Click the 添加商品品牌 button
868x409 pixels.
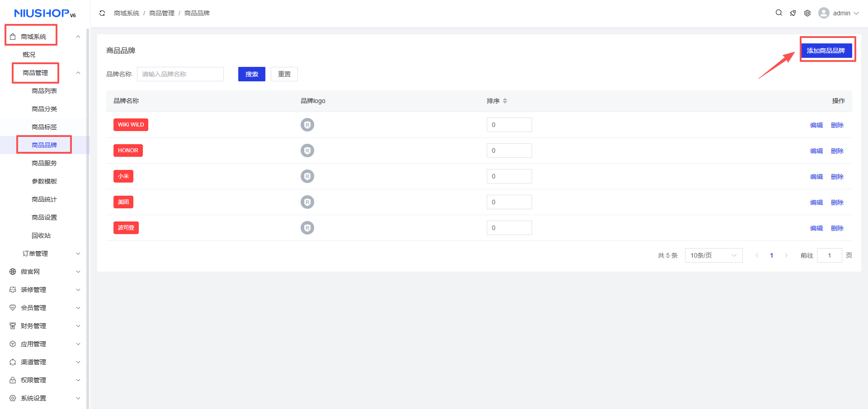826,51
